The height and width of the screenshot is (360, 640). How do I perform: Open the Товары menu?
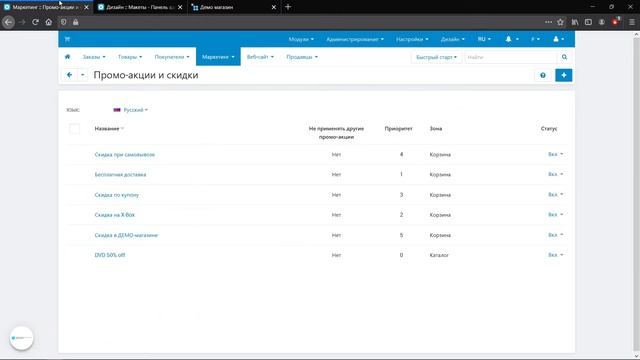pyautogui.click(x=130, y=57)
